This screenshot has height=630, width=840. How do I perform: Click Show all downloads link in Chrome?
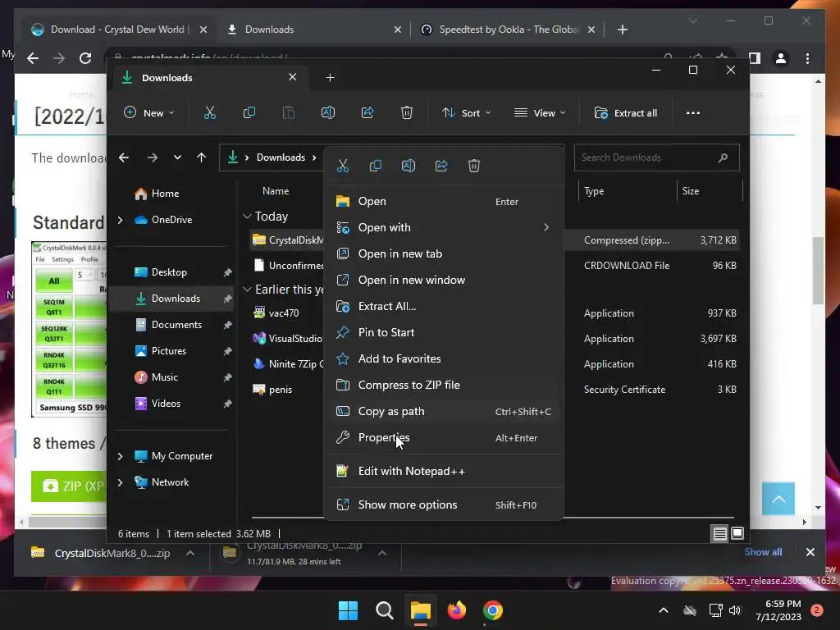[x=763, y=552]
